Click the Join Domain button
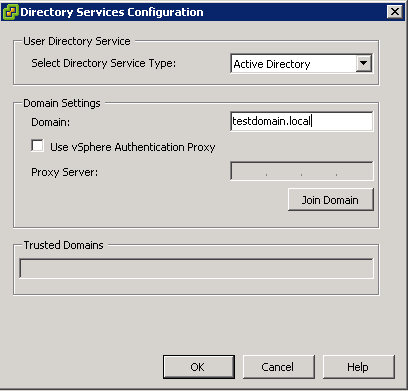The height and width of the screenshot is (391, 408). pyautogui.click(x=331, y=200)
